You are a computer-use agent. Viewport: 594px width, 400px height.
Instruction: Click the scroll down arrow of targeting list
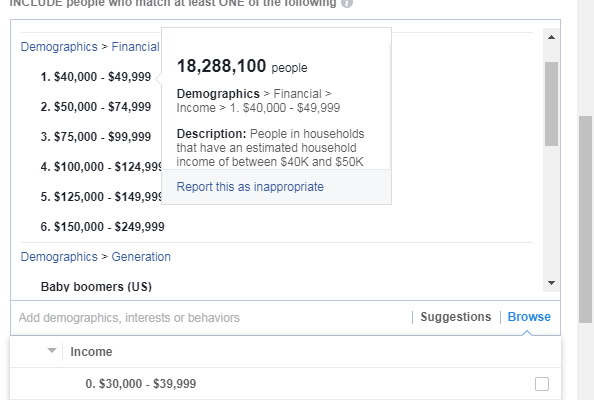[x=551, y=283]
